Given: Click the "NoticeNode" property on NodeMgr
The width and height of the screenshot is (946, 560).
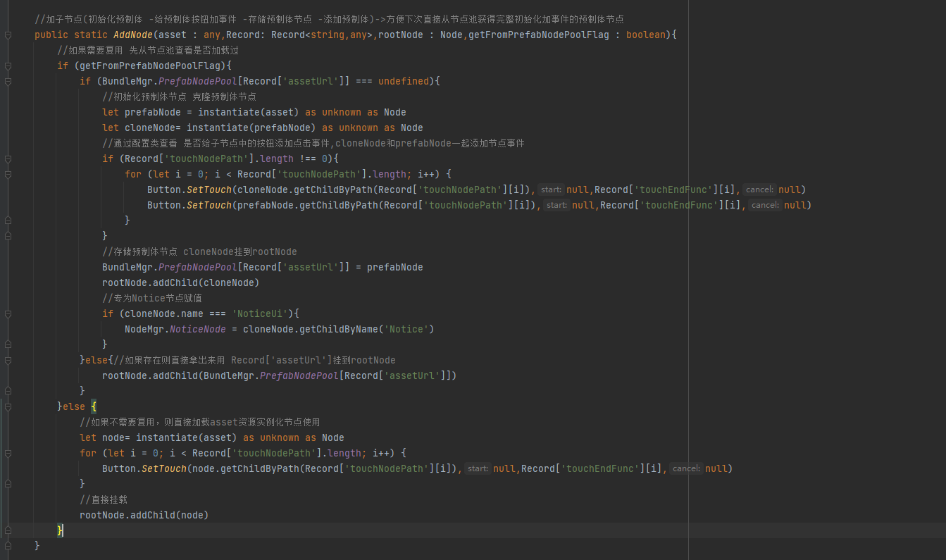Looking at the screenshot, I should 198,329.
